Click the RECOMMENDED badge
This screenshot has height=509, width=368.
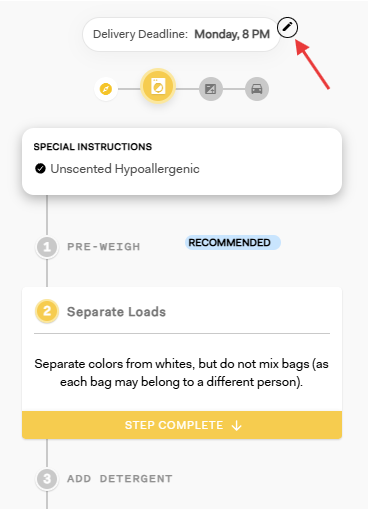pos(233,243)
